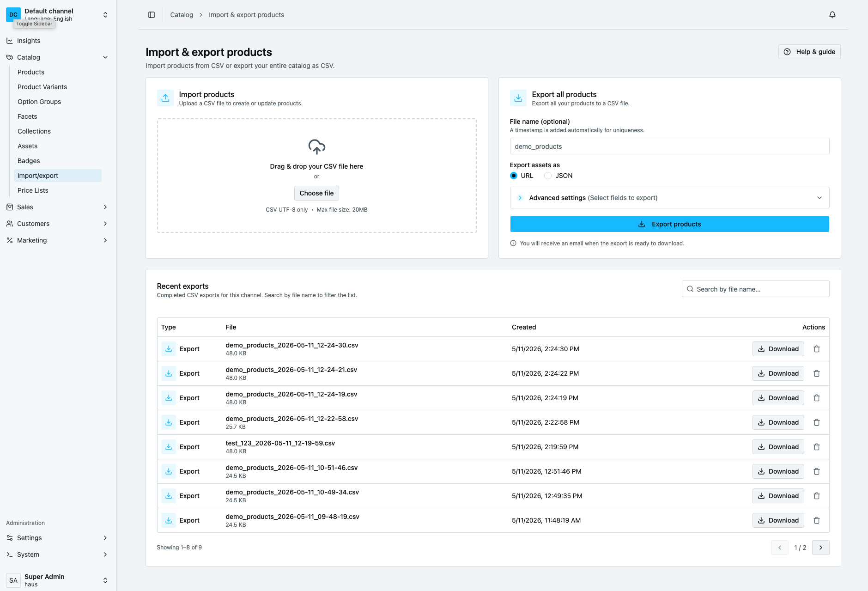Click Catalog breadcrumb link
The image size is (868, 591).
(182, 15)
